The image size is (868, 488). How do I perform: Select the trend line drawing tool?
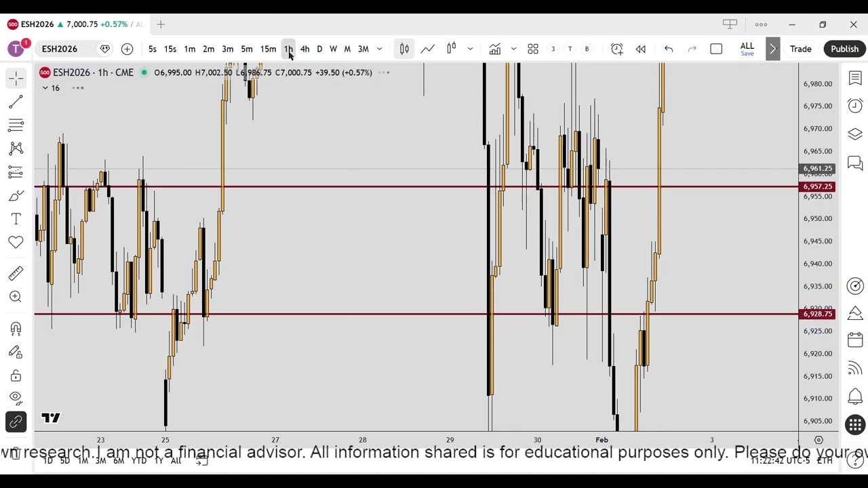tap(16, 102)
